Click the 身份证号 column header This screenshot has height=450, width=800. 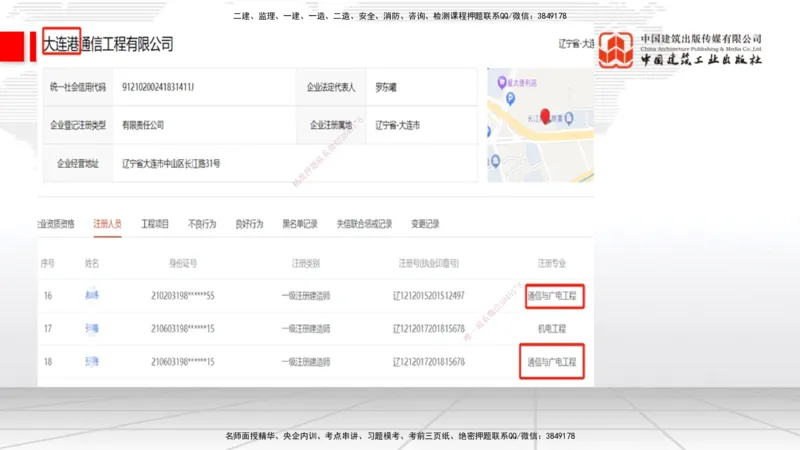click(183, 263)
